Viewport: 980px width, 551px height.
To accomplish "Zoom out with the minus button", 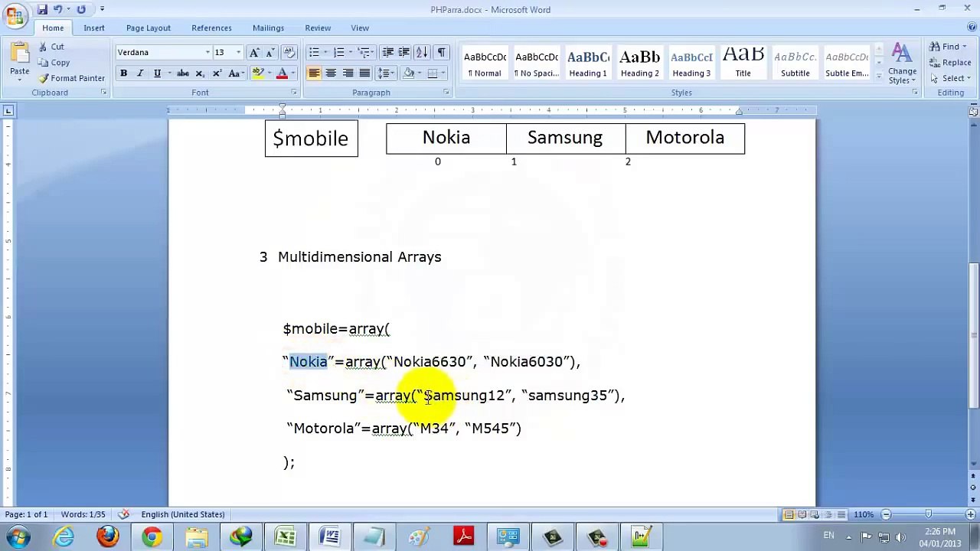I will pyautogui.click(x=886, y=514).
